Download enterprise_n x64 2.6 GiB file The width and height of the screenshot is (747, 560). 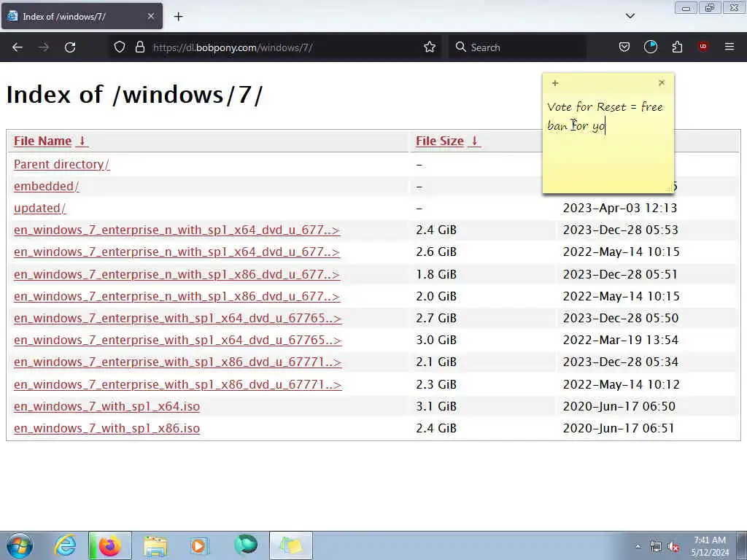[x=177, y=252]
